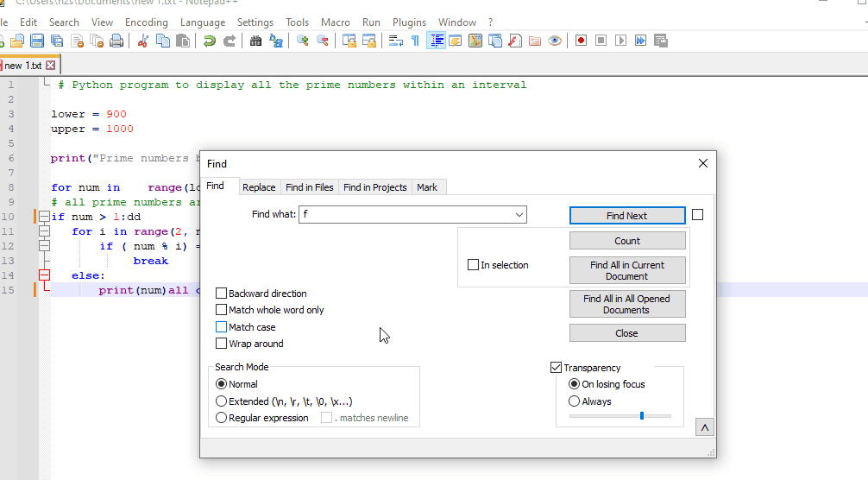Viewport: 868px width, 480px height.
Task: Click the Synchronize horizontal scrolling icon
Action: (368, 41)
